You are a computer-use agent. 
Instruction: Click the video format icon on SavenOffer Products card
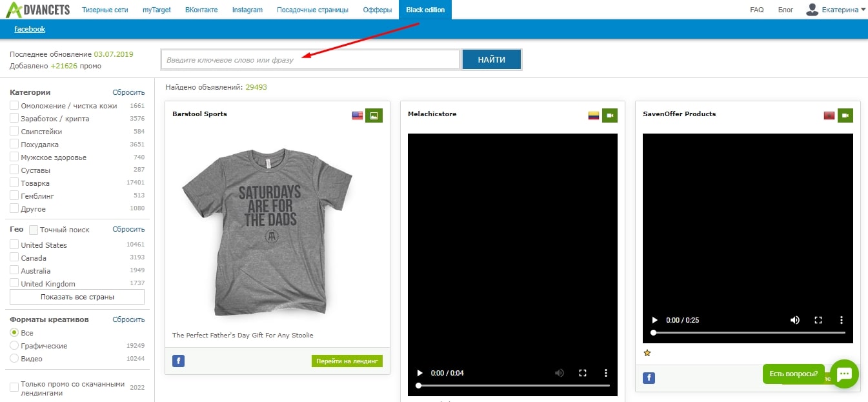(x=845, y=116)
